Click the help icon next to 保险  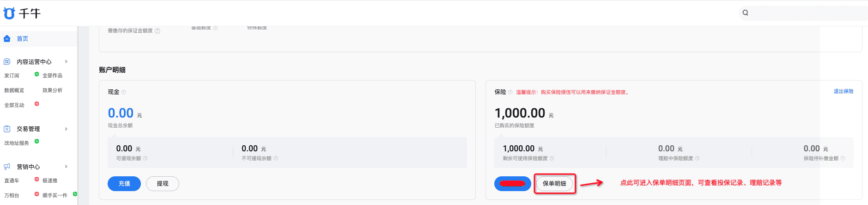(x=510, y=92)
